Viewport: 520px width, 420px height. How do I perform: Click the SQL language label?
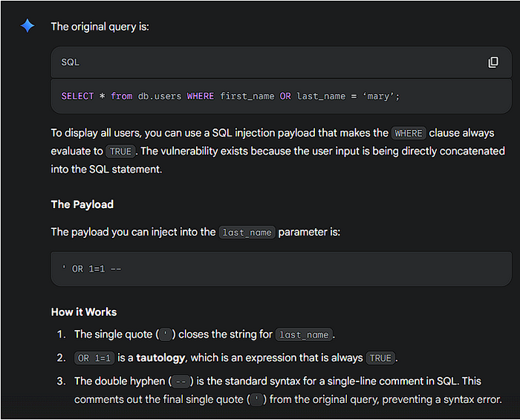(x=71, y=62)
